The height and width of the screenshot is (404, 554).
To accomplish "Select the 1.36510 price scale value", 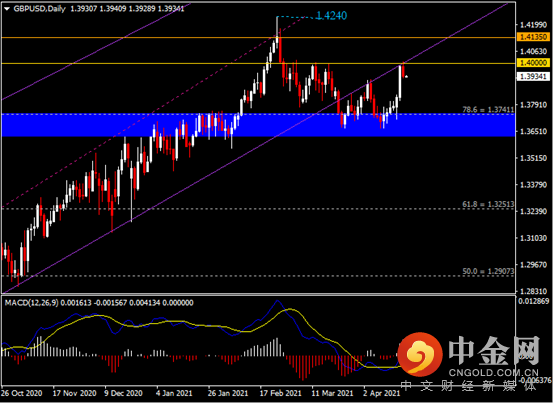I will point(533,131).
